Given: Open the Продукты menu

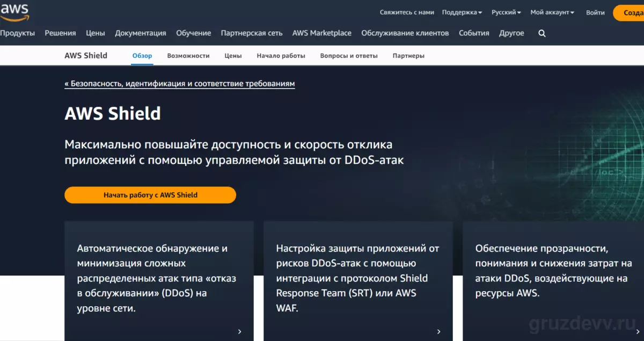Looking at the screenshot, I should pos(17,33).
